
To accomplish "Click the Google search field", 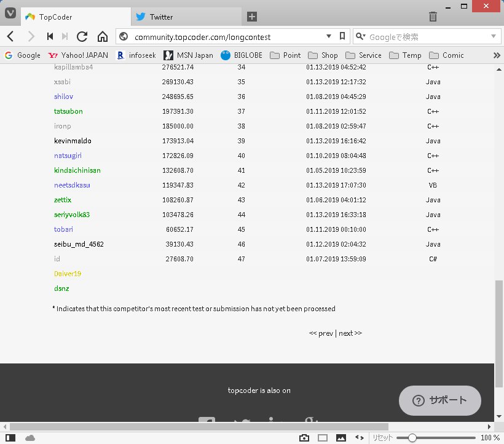I will 428,37.
